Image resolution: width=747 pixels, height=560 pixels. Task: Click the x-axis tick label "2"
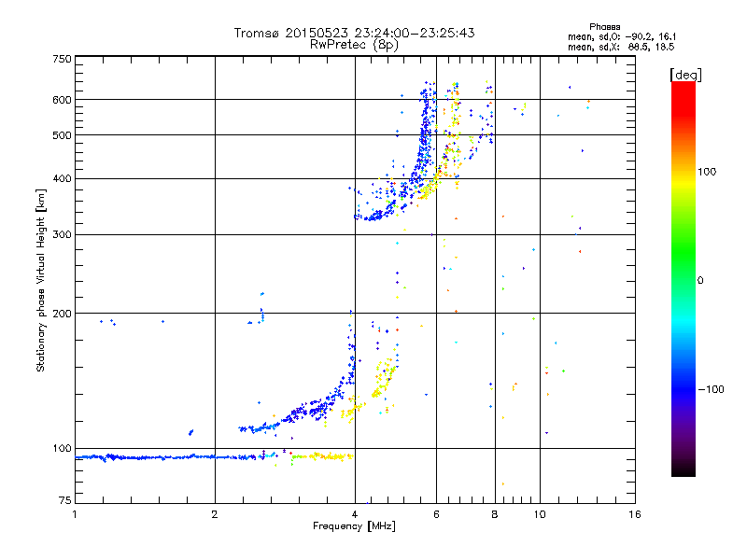[x=215, y=514]
